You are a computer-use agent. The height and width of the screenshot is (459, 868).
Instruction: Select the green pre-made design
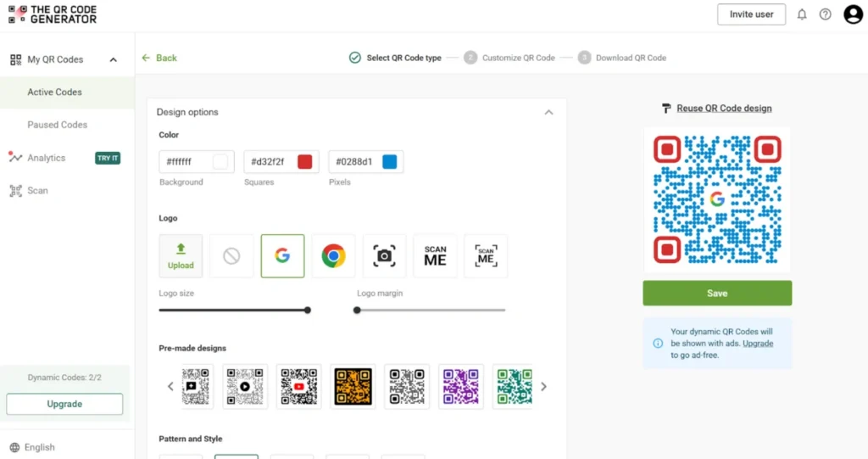click(x=513, y=386)
